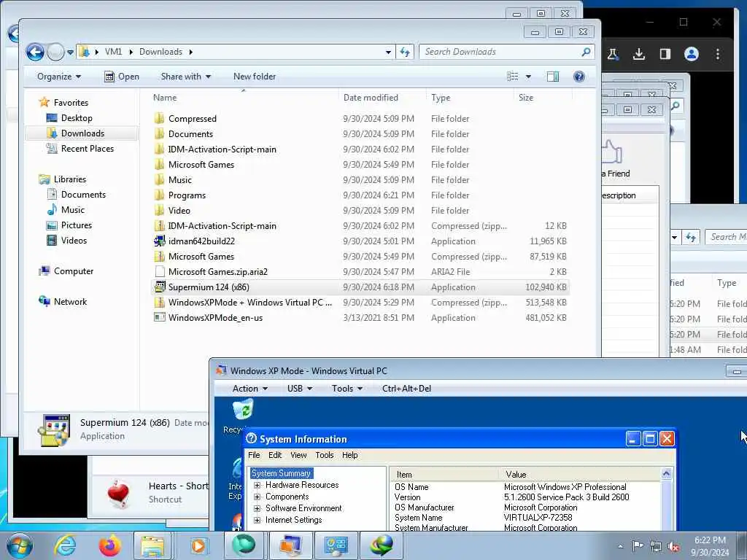Show hidden tray icons arrow
Screen dimensions: 747x560
620,546
